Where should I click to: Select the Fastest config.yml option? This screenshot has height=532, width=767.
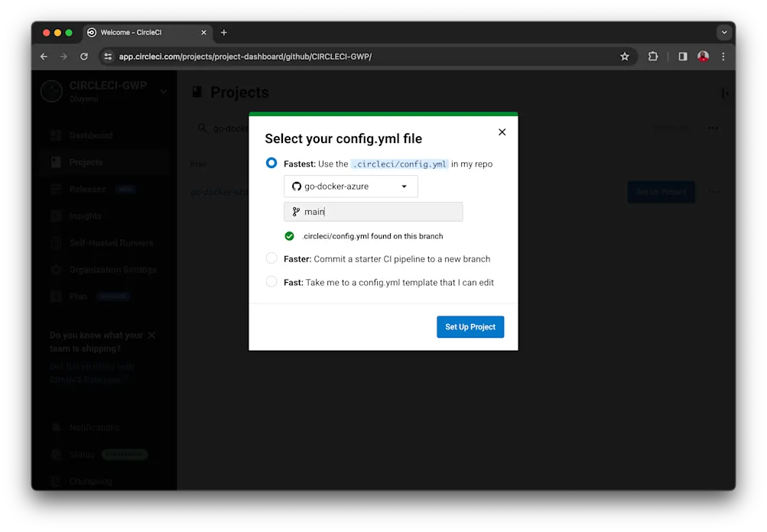271,163
